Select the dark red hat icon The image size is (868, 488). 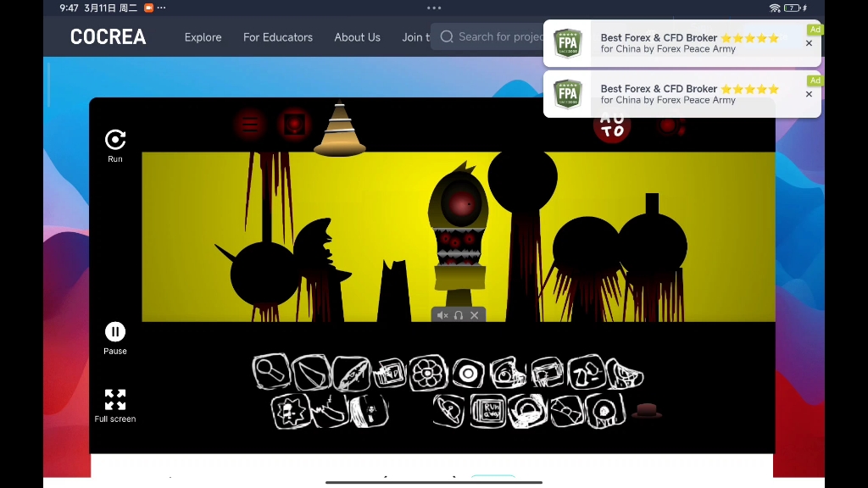point(647,411)
